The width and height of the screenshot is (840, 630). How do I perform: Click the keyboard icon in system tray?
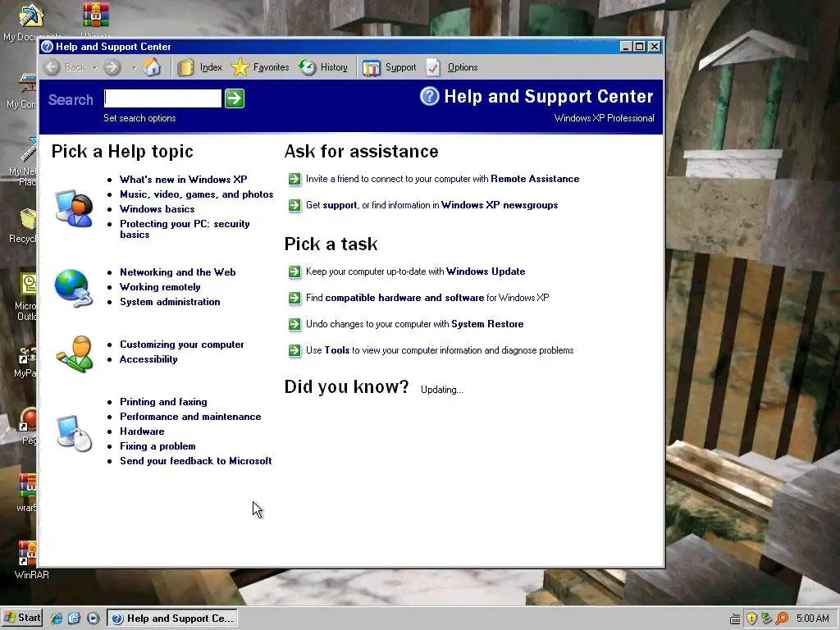[736, 619]
